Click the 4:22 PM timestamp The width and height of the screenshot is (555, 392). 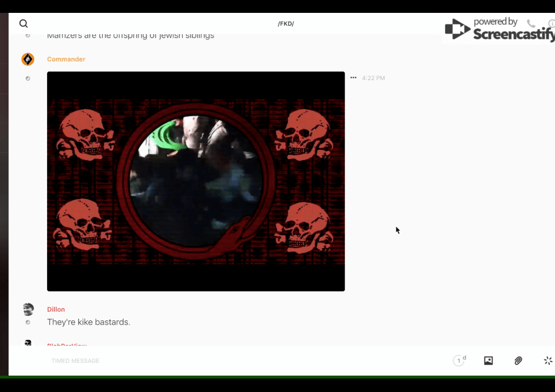point(373,78)
